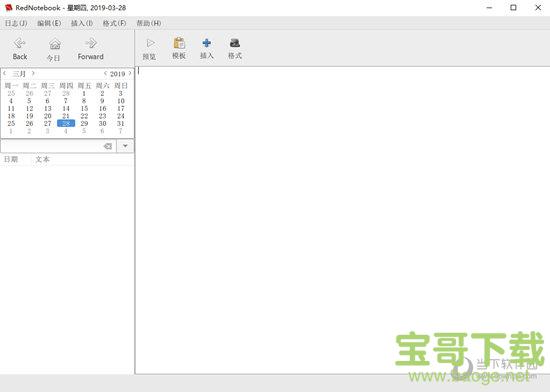Sort by the 日期 column header
Viewport: 550px width, 392px height.
(11, 159)
